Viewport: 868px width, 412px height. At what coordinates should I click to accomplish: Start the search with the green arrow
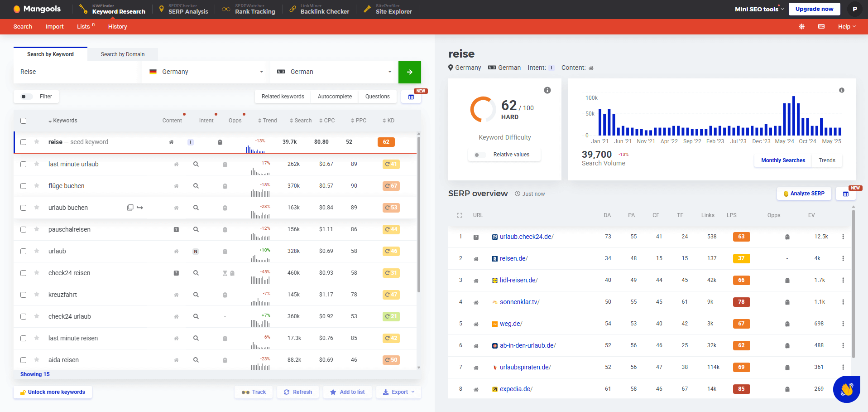point(409,72)
